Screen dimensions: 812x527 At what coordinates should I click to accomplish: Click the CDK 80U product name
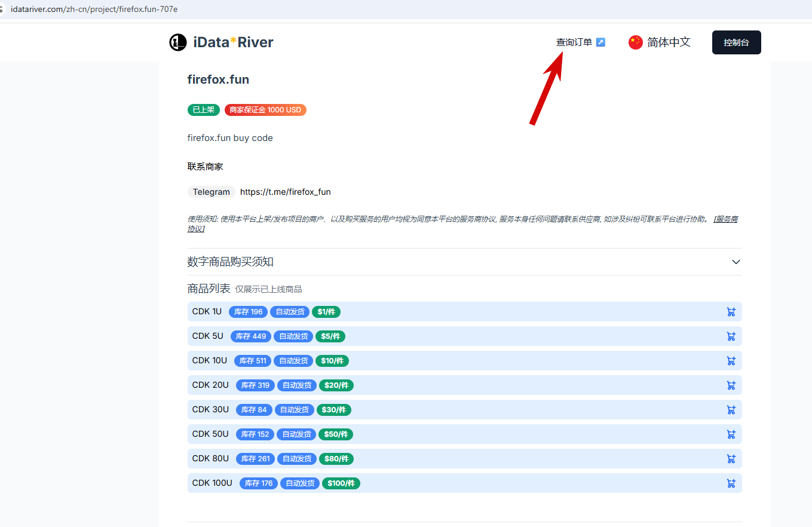pyautogui.click(x=210, y=458)
